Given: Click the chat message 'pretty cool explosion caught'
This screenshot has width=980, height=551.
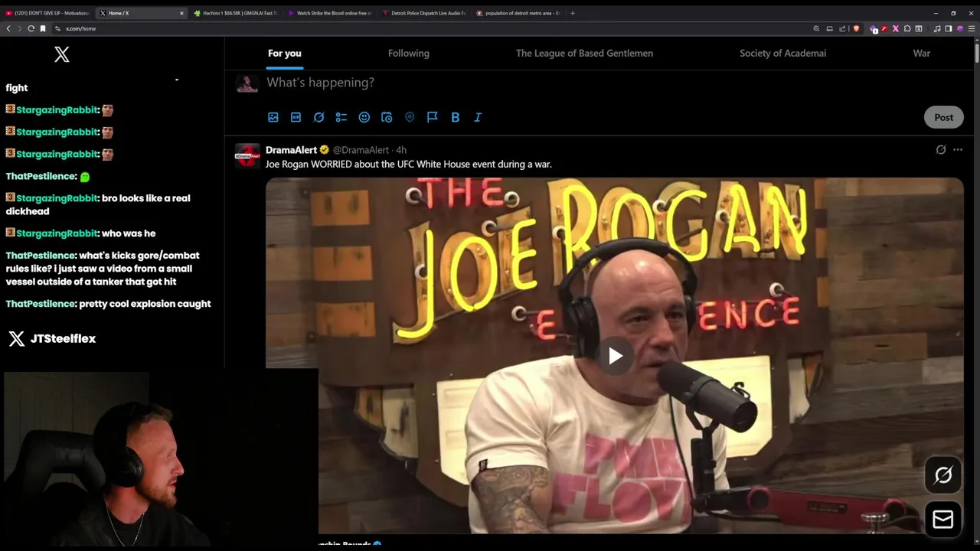Looking at the screenshot, I should click(145, 304).
